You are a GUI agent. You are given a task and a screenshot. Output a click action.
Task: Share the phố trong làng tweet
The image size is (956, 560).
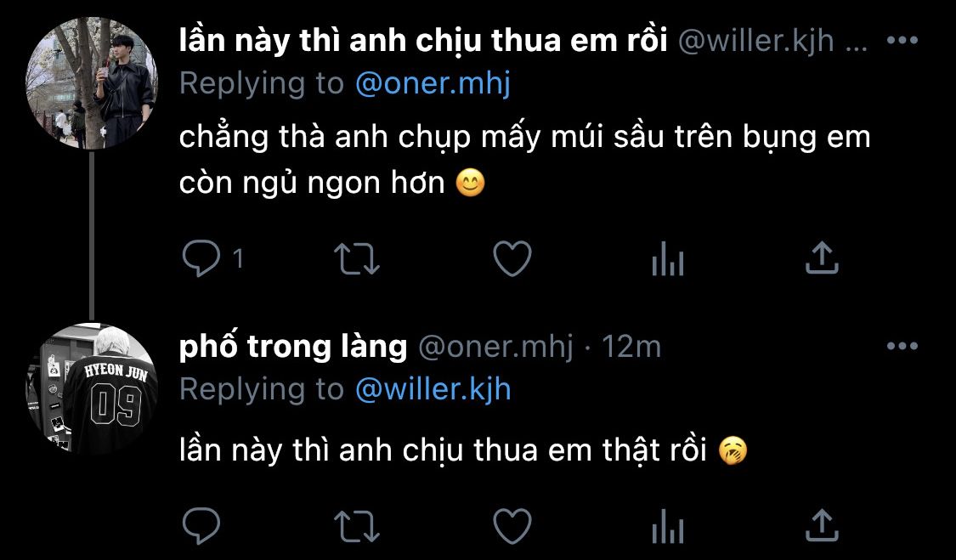822,526
